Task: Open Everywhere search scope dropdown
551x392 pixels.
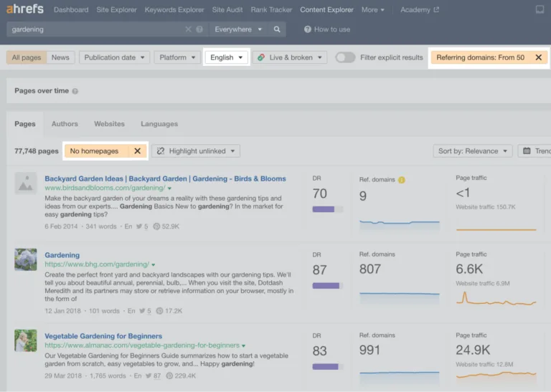Action: [x=238, y=29]
